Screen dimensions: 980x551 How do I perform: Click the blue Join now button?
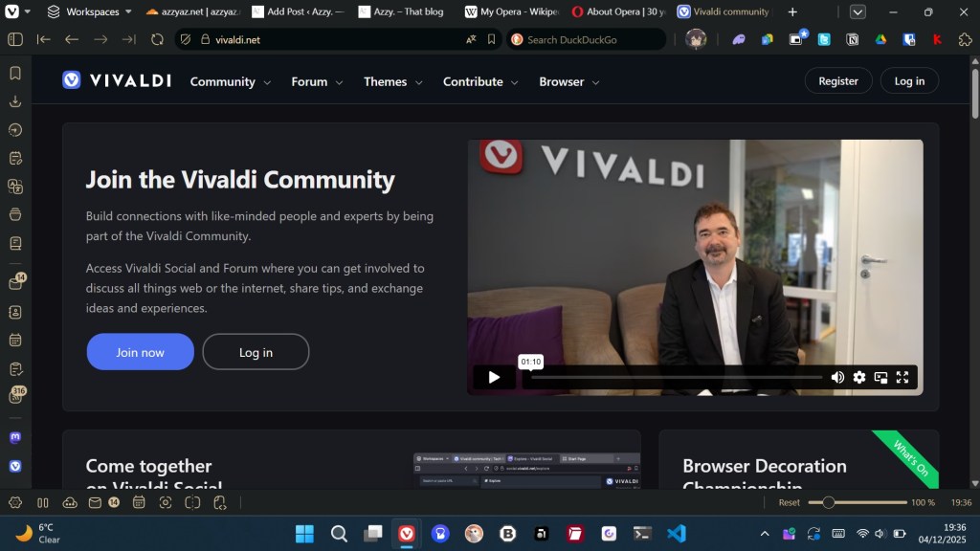point(140,352)
